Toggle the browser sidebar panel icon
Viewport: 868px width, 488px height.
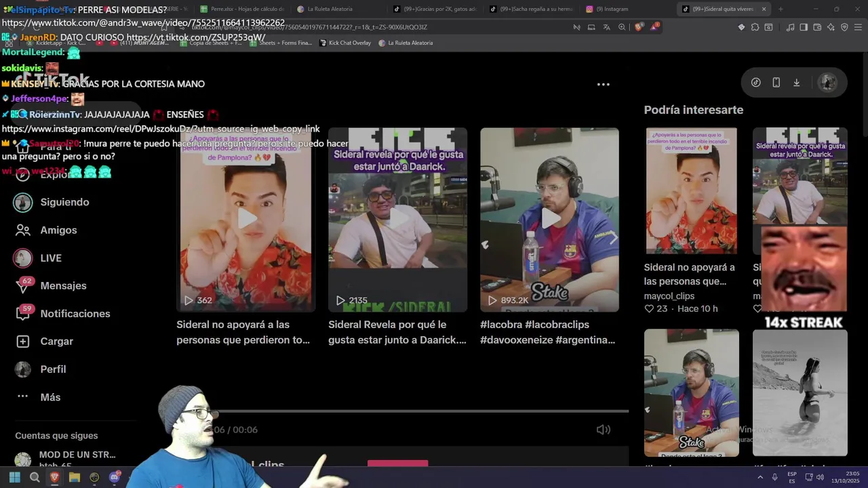pyautogui.click(x=804, y=27)
